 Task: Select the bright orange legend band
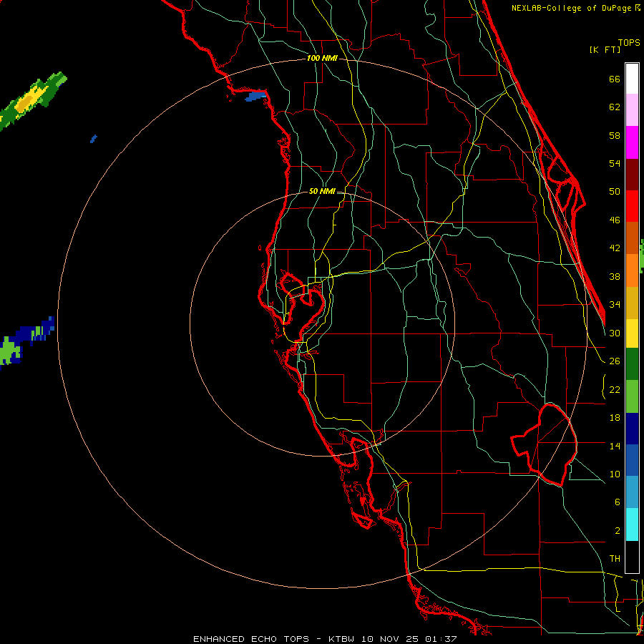(x=632, y=270)
